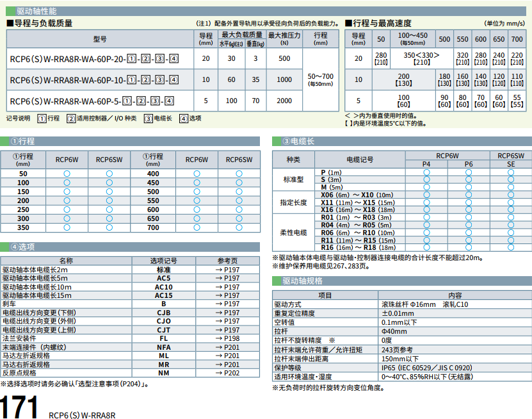Select the cable code 'P (1m)'
Viewport: 532px width, 419px height.
tap(331, 172)
